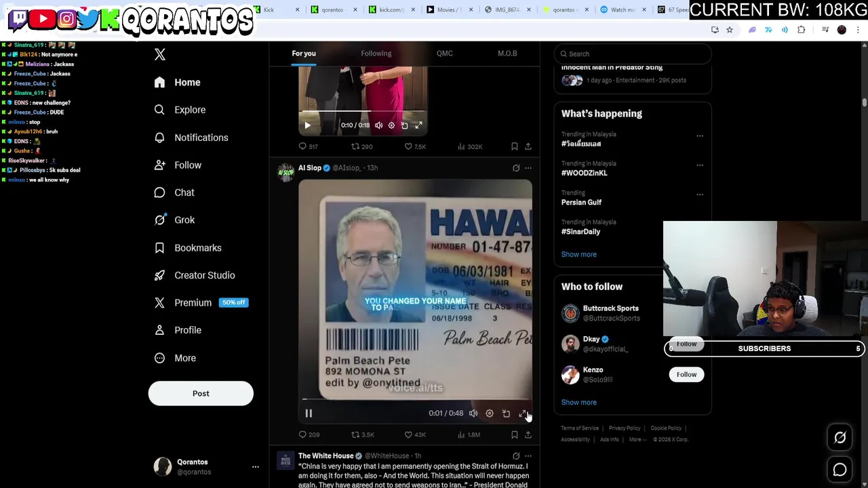This screenshot has width=868, height=488.
Task: Bookmark page with browser star icon
Action: coord(730,30)
